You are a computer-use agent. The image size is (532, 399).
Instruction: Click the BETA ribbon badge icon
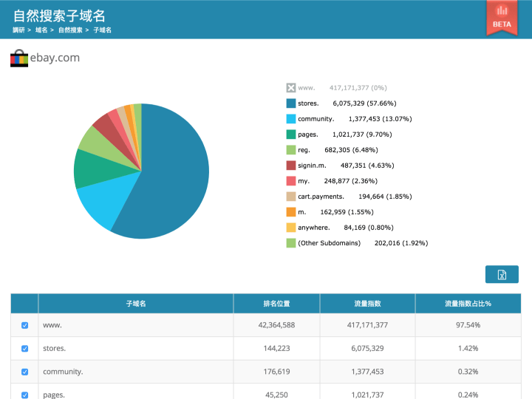click(502, 18)
